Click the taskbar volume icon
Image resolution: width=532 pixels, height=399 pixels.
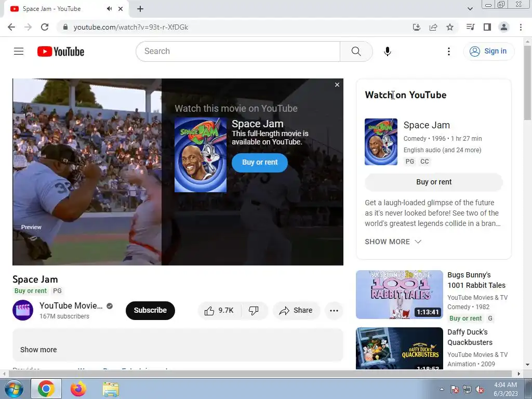[x=480, y=390]
